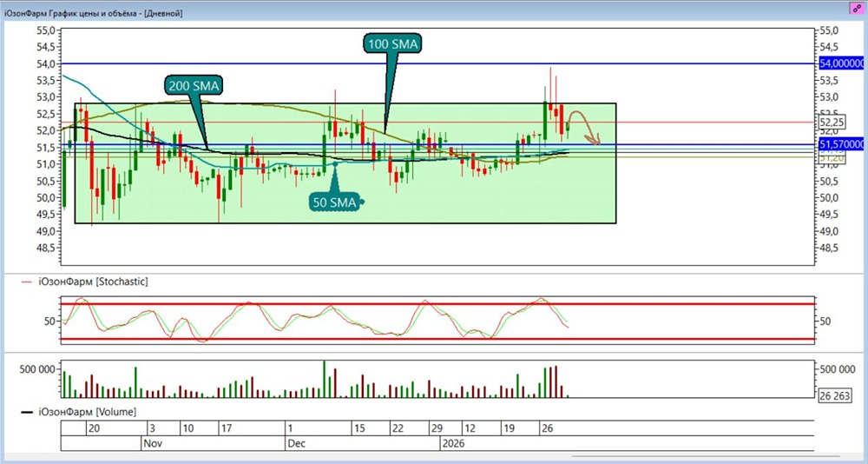The image size is (868, 464).
Task: Click the date 10 on time axis
Action: click(x=187, y=428)
